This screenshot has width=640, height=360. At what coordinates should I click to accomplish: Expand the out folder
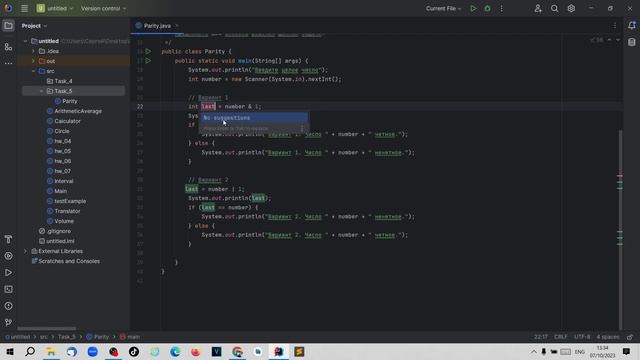point(33,61)
